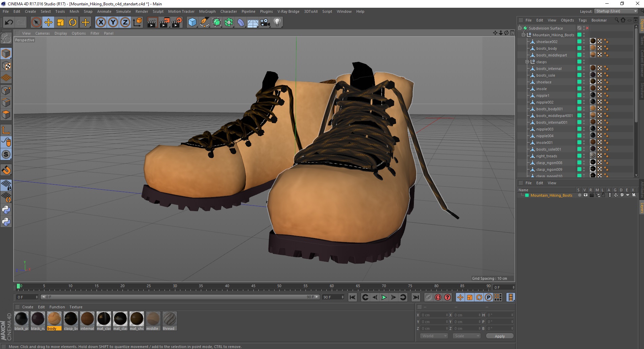644x349 pixels.
Task: Open Object manager Tags menu
Action: tap(582, 20)
